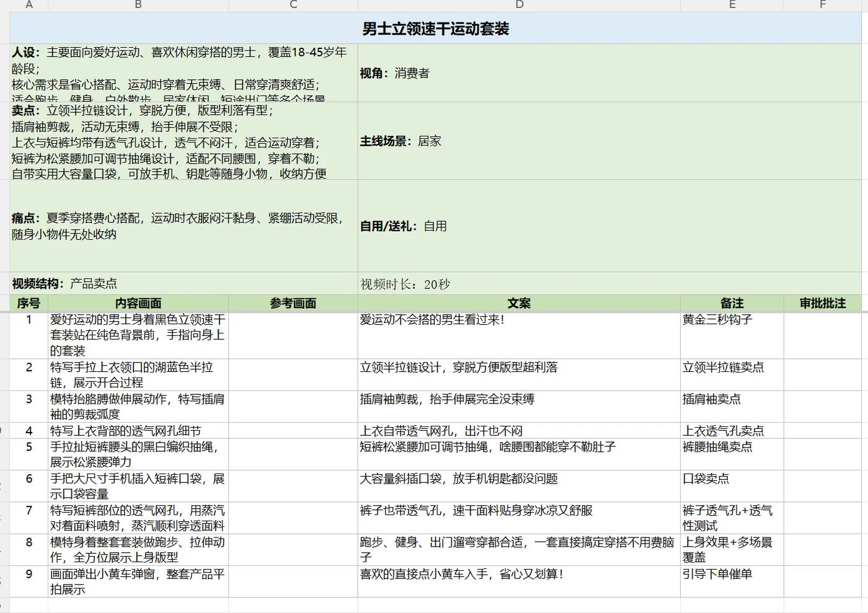The image size is (868, 613).
Task: Click cell starting "手拉扯短裤腰头的黑白编织抽绳"
Action: [138, 454]
